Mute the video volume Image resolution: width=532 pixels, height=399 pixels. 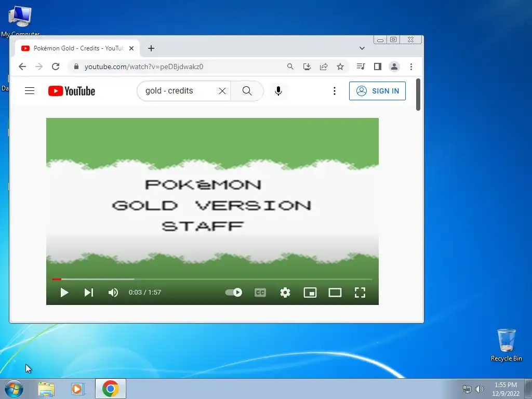click(113, 292)
